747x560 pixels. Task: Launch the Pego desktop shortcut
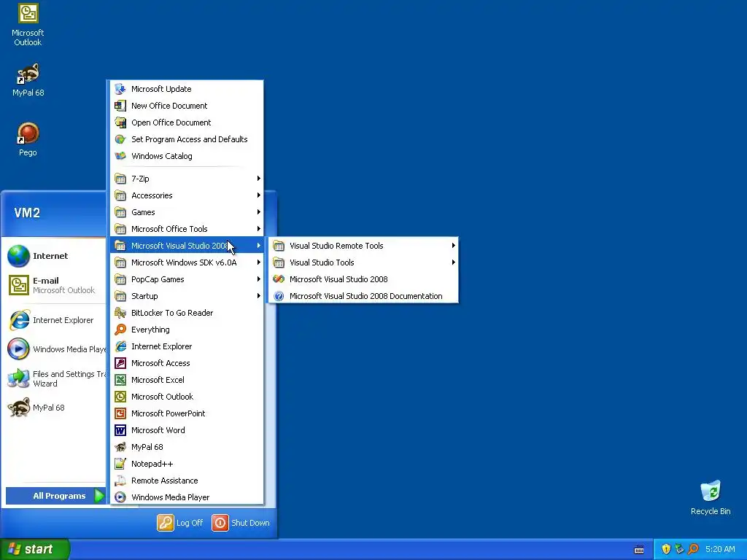tap(28, 139)
